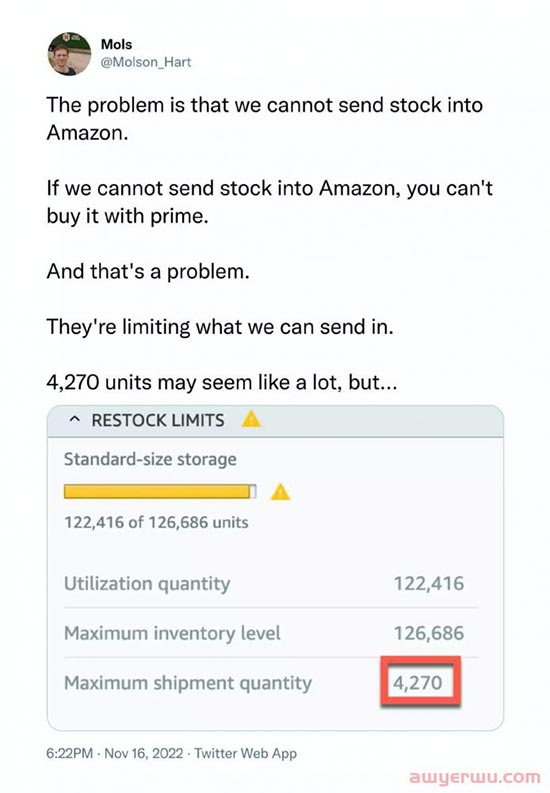Click the Standard-size storage label
The width and height of the screenshot is (550, 793).
point(150,459)
